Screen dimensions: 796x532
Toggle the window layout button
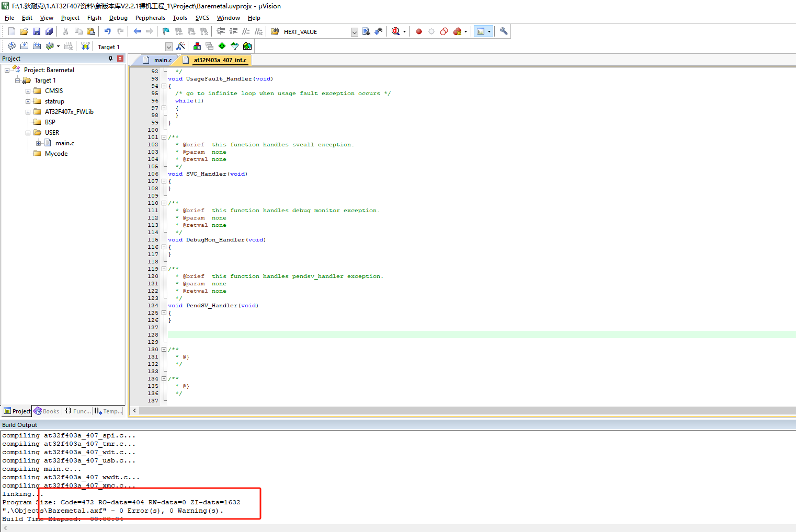[481, 31]
